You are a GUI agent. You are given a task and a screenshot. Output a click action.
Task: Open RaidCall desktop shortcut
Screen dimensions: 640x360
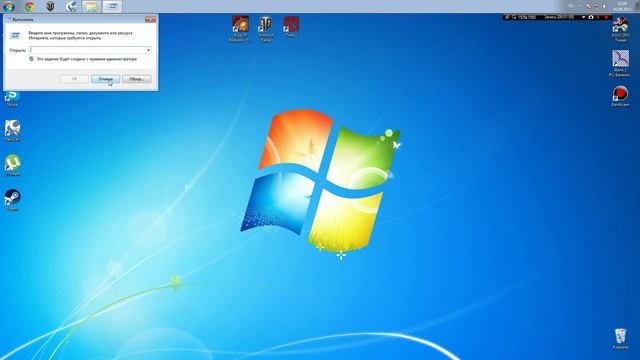point(12,131)
